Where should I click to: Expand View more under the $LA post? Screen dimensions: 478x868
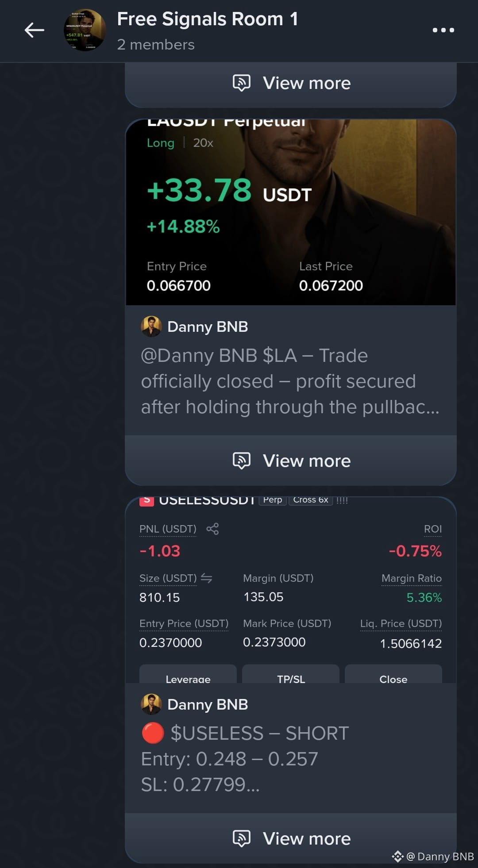(x=291, y=461)
